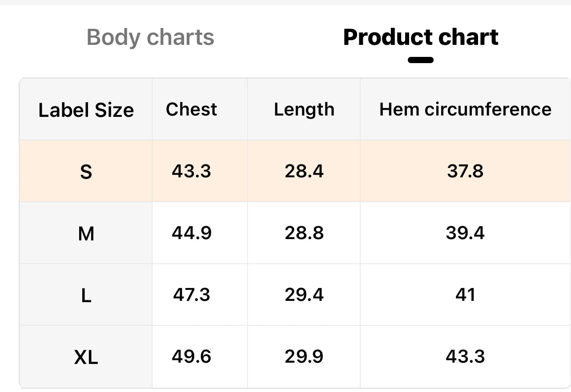The height and width of the screenshot is (392, 571).
Task: Click length value 28.4 in highlighted row
Action: (304, 171)
